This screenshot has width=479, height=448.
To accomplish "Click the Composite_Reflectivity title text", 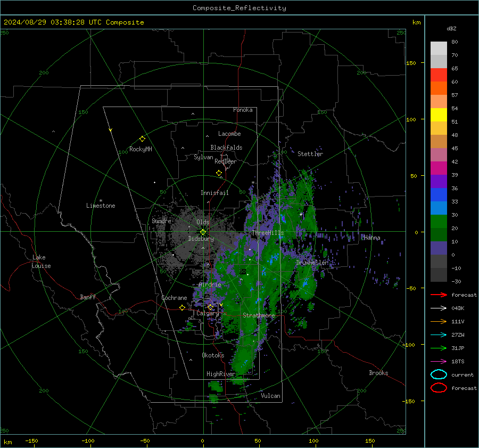I will pyautogui.click(x=239, y=8).
